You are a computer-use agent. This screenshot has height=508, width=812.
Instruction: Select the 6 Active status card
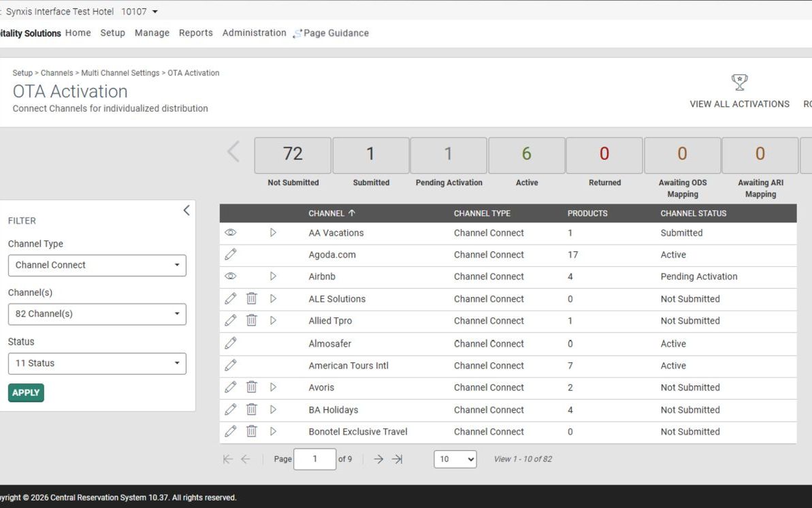pos(527,155)
